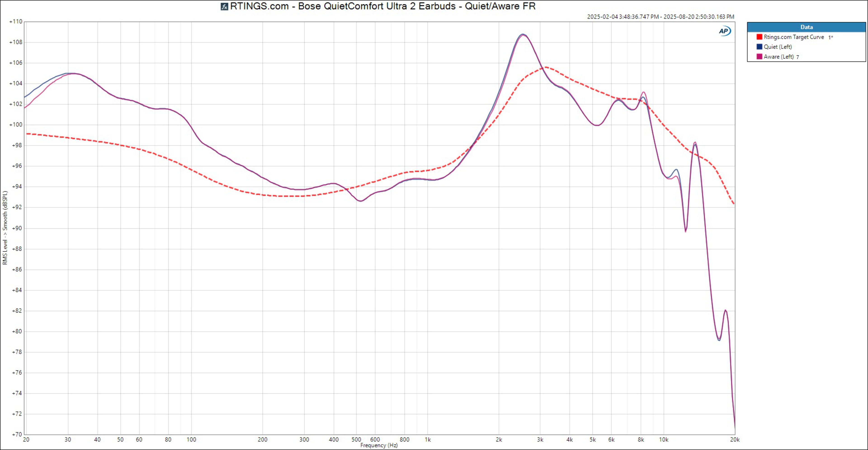Screen dimensions: 868x450
Task: Click the measurement timestamp above the graph
Action: pyautogui.click(x=660, y=17)
